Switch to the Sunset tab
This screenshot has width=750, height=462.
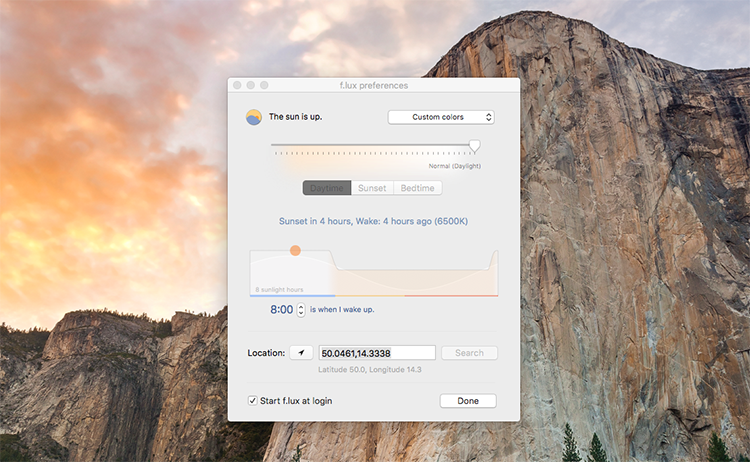point(372,188)
